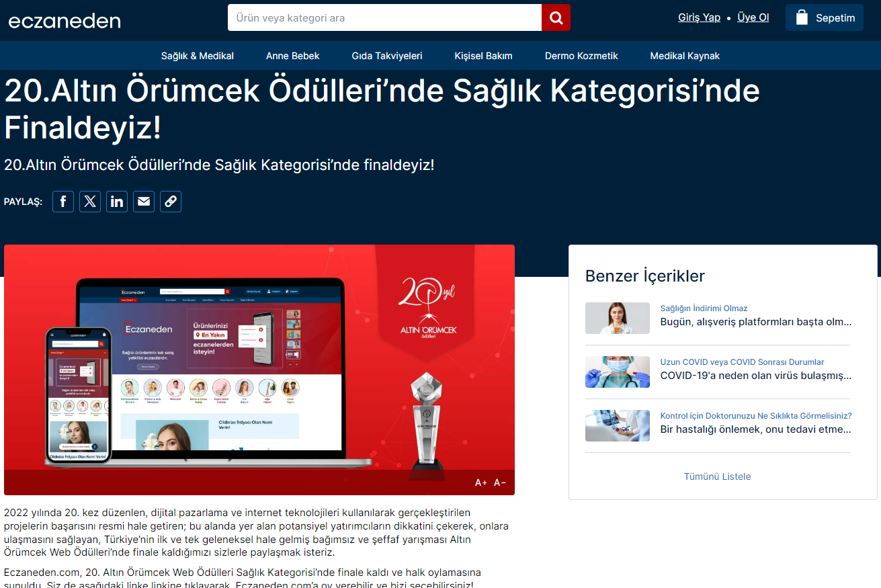Share the article via email icon
This screenshot has width=881, height=588.
(144, 202)
